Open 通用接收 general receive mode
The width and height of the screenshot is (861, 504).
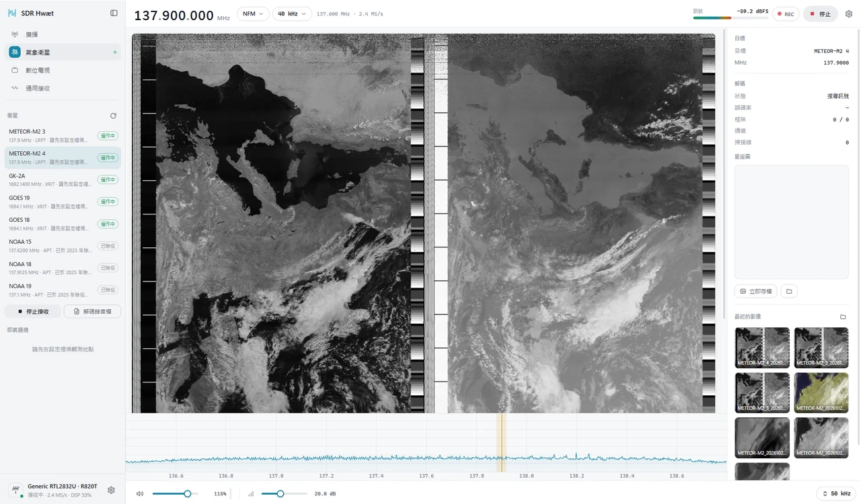pos(63,88)
